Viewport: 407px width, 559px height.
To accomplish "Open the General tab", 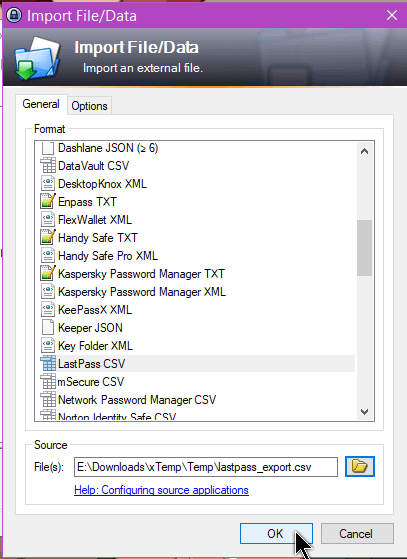I will coord(41,104).
